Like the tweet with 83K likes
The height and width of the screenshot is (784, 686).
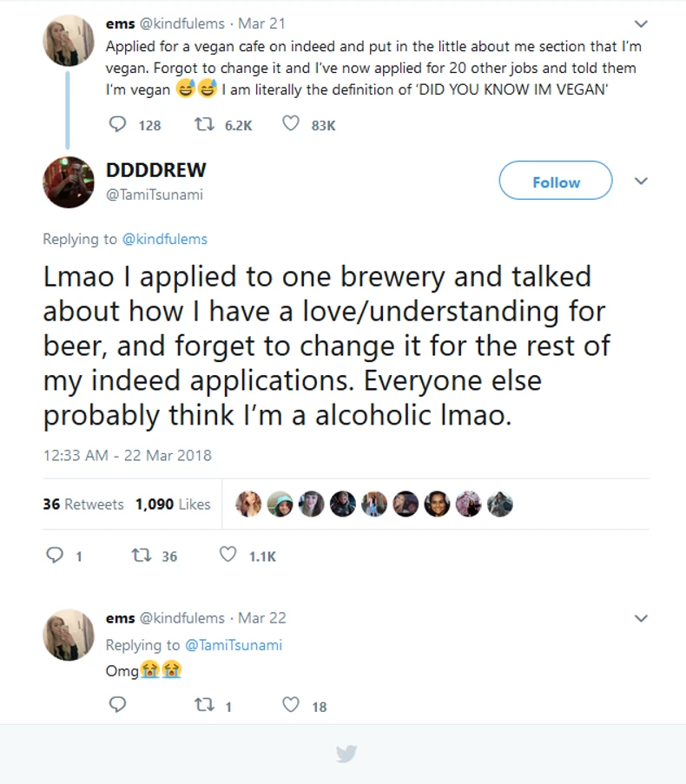[292, 125]
